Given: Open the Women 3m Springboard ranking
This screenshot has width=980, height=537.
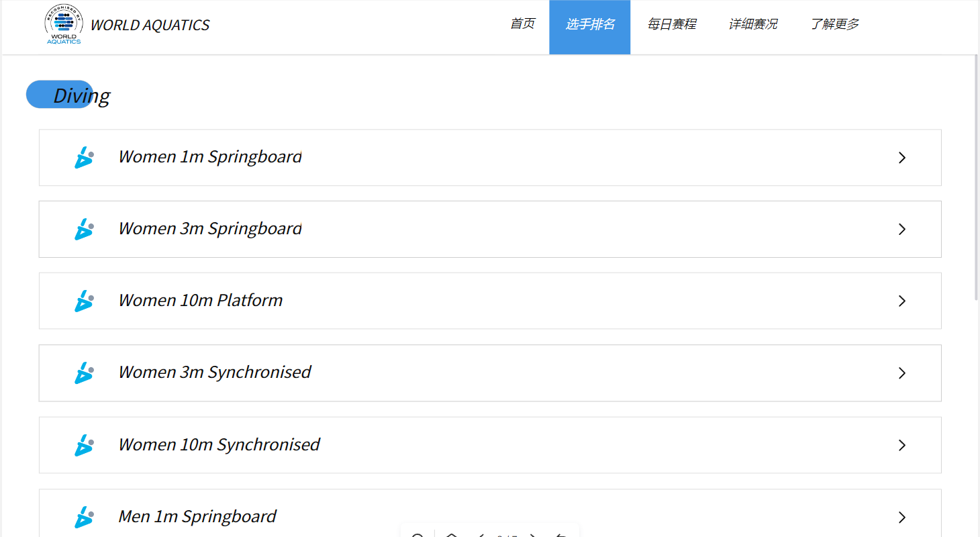Looking at the screenshot, I should 490,230.
